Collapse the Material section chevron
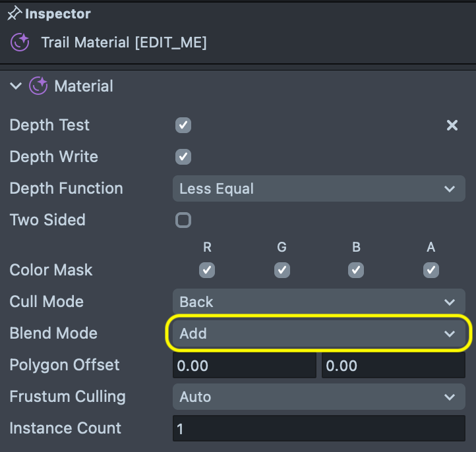The image size is (476, 452). tap(16, 86)
